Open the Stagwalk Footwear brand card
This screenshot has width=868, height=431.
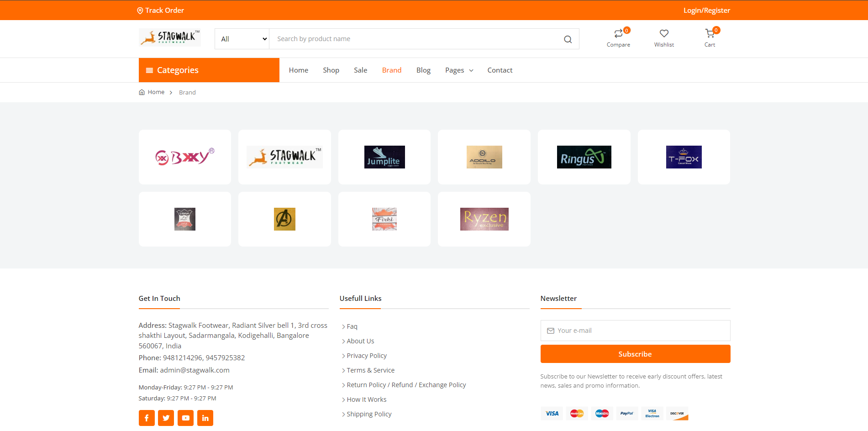tap(284, 157)
